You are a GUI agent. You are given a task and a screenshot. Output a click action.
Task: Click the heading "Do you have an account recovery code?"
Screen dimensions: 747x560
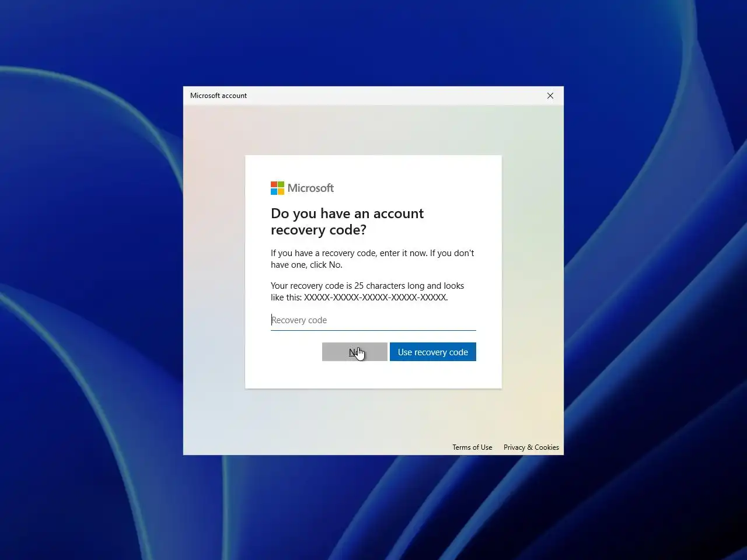pyautogui.click(x=347, y=222)
